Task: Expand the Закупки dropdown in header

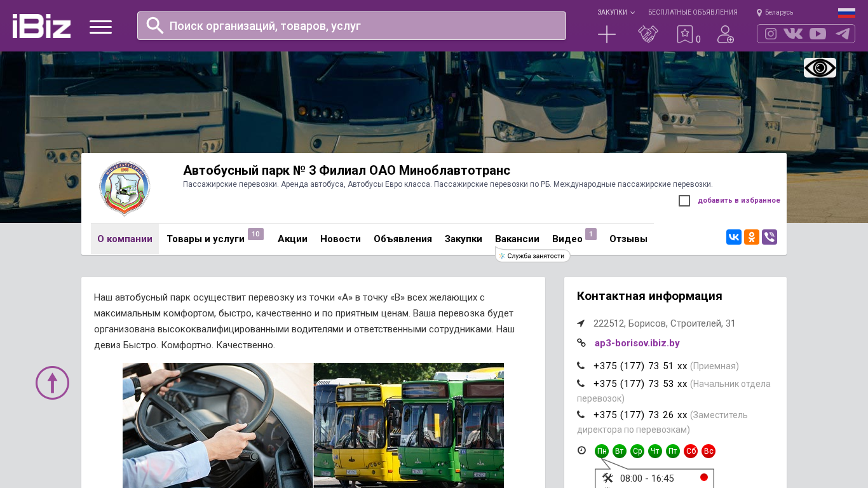Action: pyautogui.click(x=616, y=12)
